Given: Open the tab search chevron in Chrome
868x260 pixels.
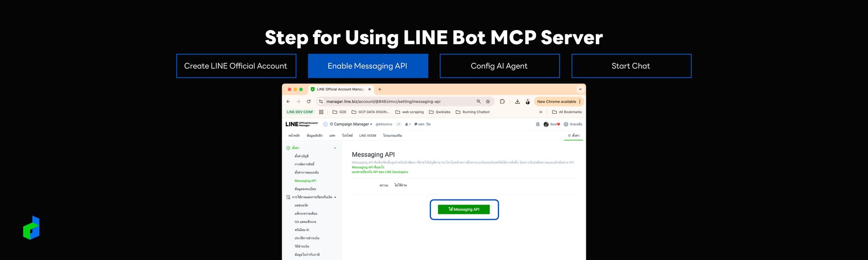Looking at the screenshot, I should (x=580, y=89).
